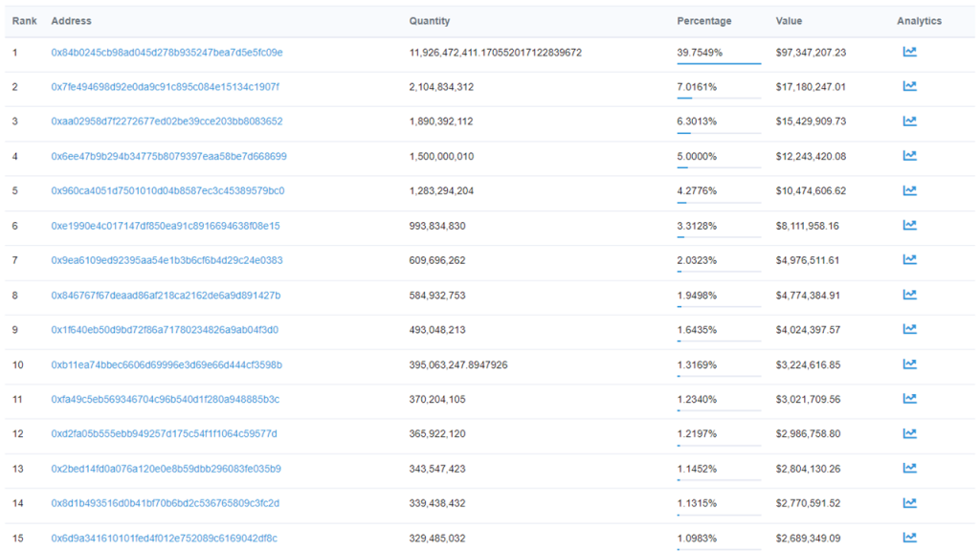Open analytics chart icon for rank 15 holder
The height and width of the screenshot is (551, 980).
pos(909,537)
